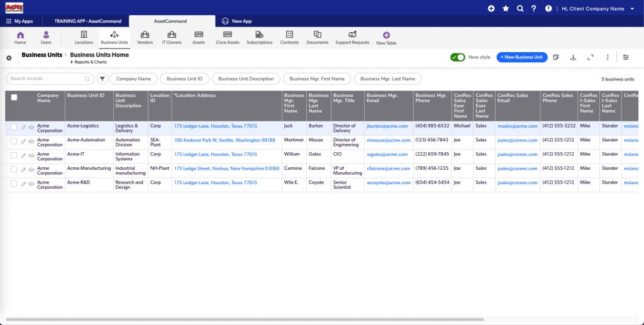
Task: Open favorites star icon in header
Action: (506, 8)
